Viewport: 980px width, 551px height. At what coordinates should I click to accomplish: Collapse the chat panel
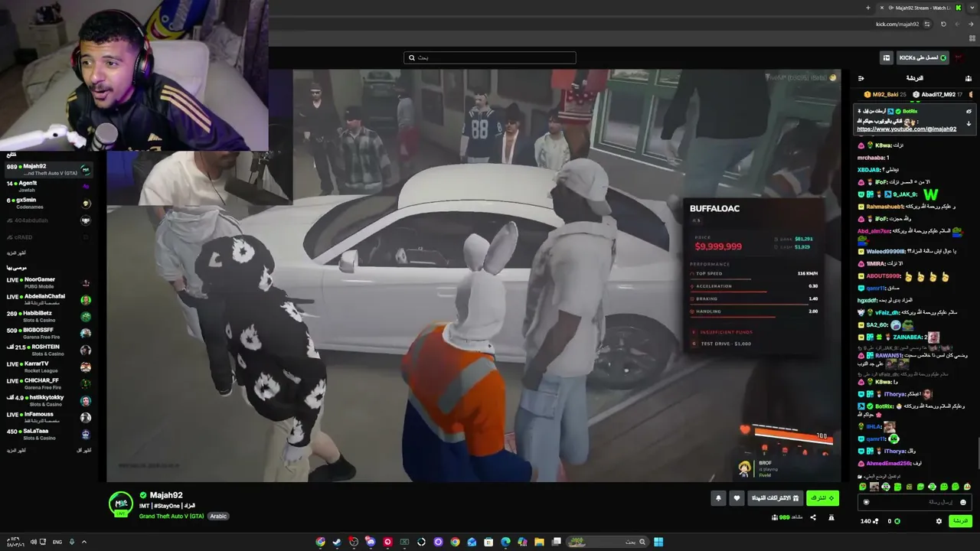point(861,78)
